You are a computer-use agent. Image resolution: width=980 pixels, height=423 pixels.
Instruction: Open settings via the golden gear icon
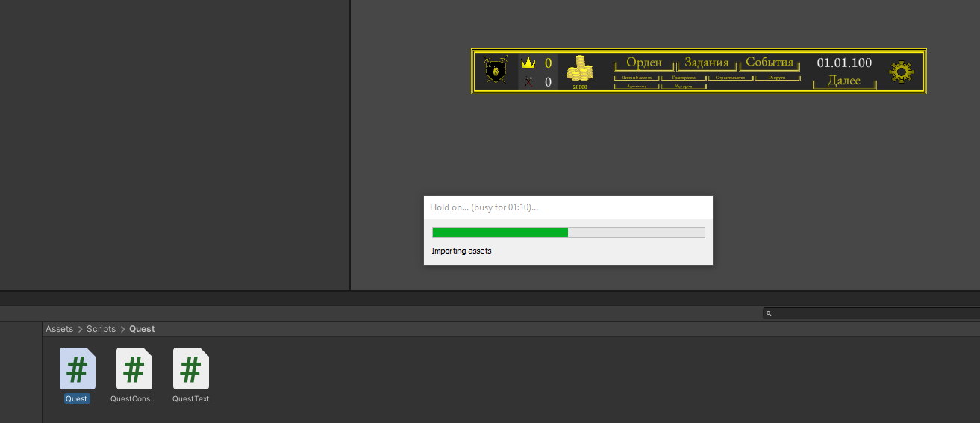pos(902,72)
